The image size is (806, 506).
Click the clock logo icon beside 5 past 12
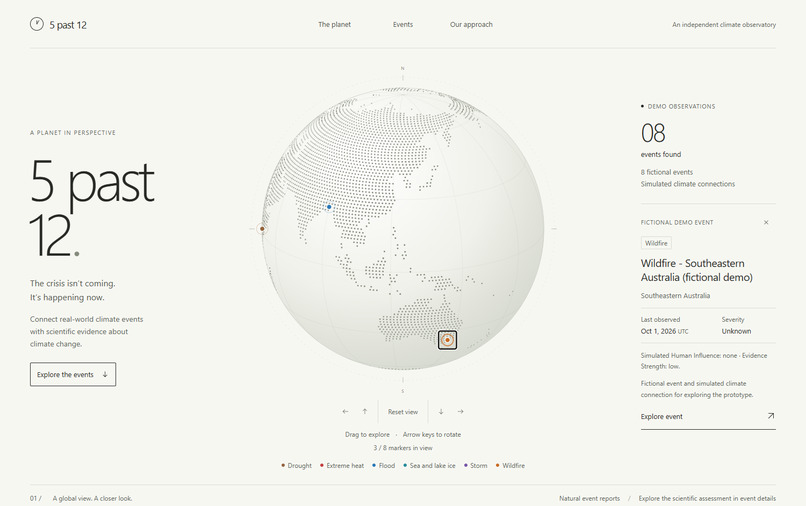36,24
